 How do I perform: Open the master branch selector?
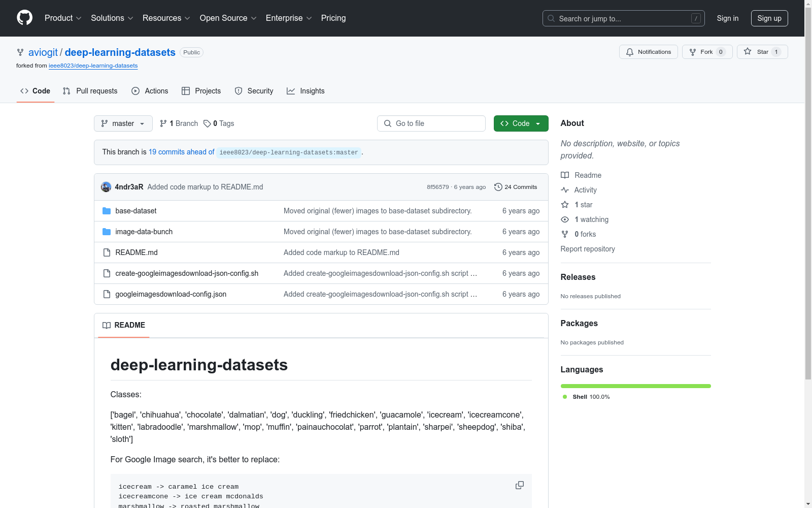tap(123, 123)
